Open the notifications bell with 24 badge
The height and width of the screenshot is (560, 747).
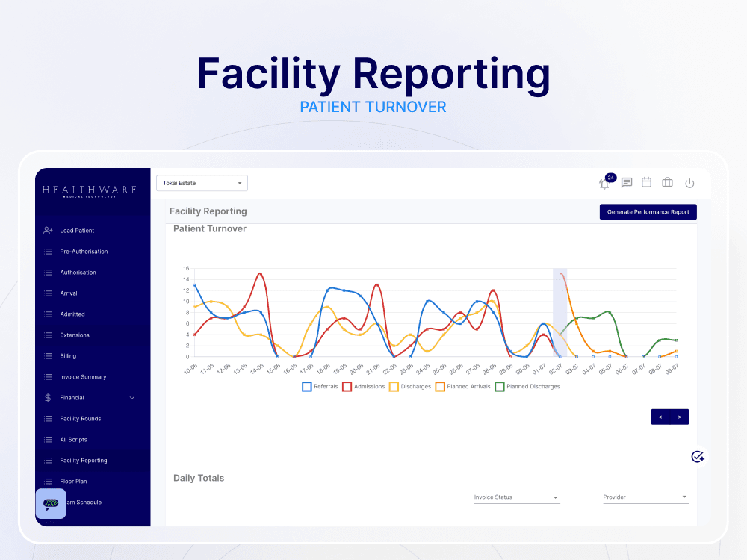[x=606, y=183]
